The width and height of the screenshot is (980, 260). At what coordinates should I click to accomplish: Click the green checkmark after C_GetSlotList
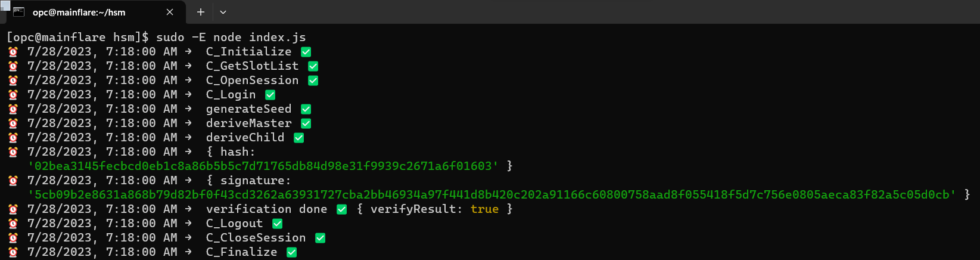(313, 66)
